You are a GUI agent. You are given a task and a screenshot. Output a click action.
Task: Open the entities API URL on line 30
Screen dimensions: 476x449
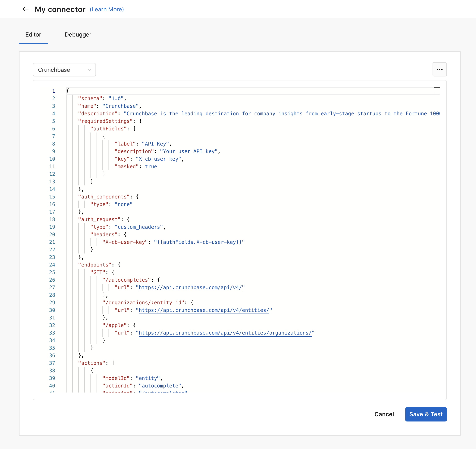204,310
